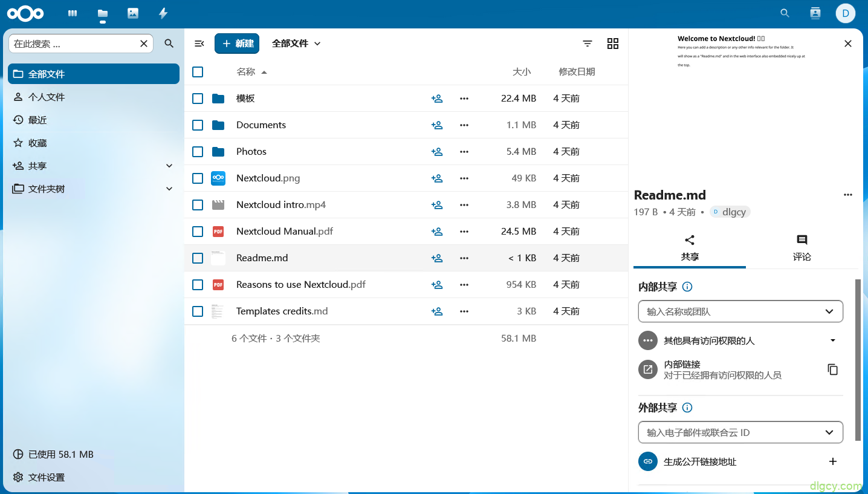Open 文件设置 at the bottom left
Viewport: 868px width, 494px height.
tap(94, 477)
